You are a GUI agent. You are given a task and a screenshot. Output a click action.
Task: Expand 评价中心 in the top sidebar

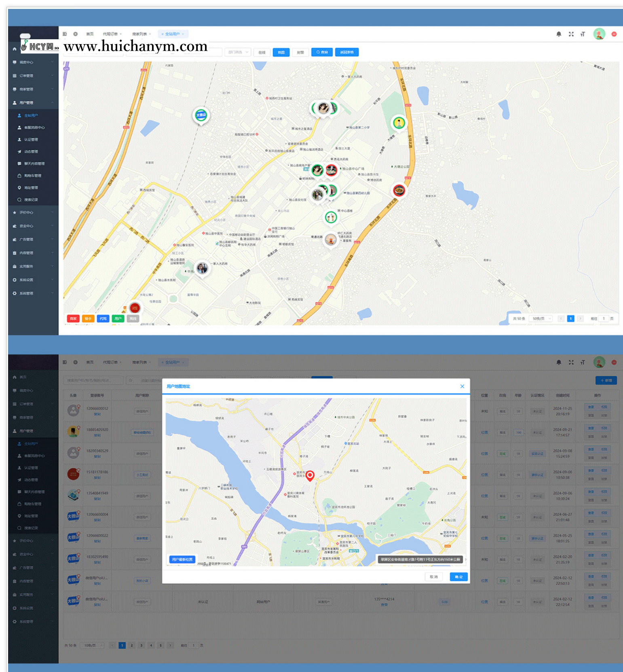[34, 212]
